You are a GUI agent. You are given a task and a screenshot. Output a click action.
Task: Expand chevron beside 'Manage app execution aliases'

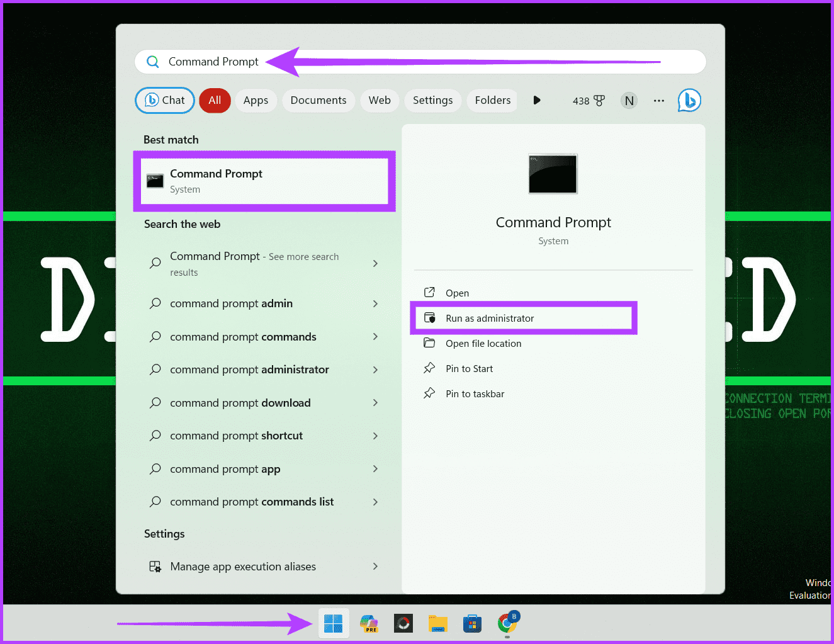[x=375, y=567]
